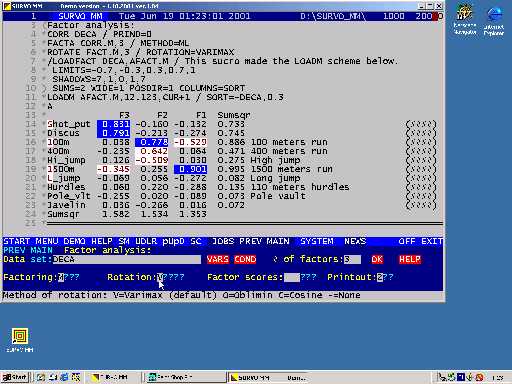Select OFF in the Survo soft menu
512x384 pixels.
[407, 241]
